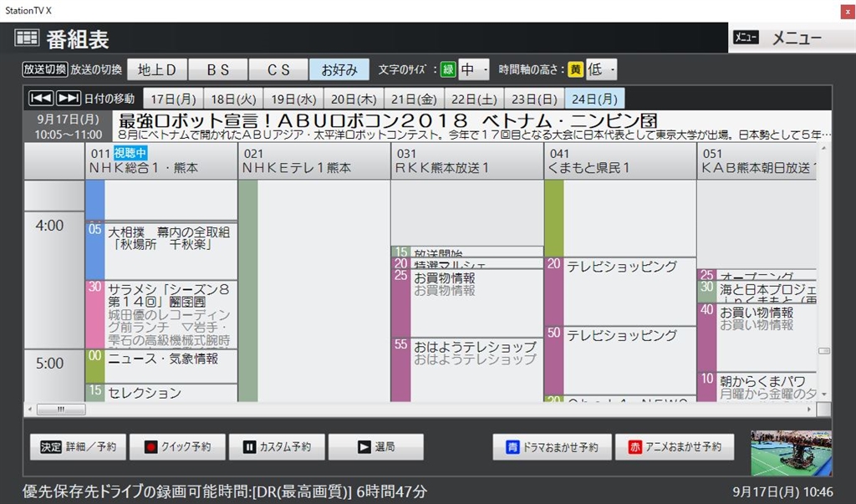Select program おはようテレショップ at 55
The width and height of the screenshot is (856, 504).
[x=467, y=369]
